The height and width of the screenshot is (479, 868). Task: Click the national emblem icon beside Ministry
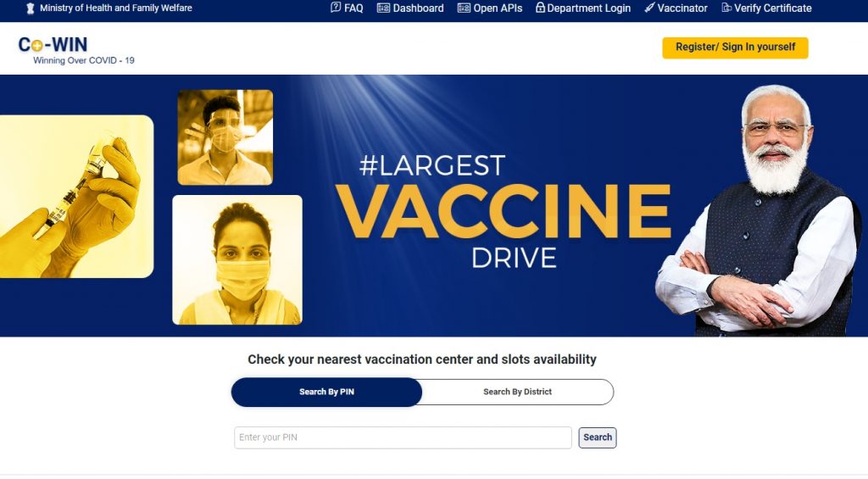pyautogui.click(x=31, y=8)
